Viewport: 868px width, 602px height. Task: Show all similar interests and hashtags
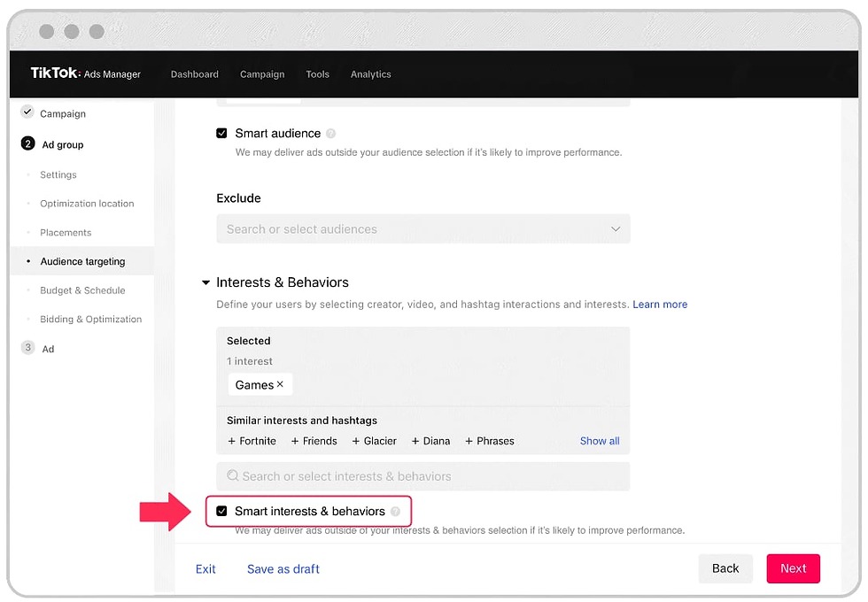600,441
